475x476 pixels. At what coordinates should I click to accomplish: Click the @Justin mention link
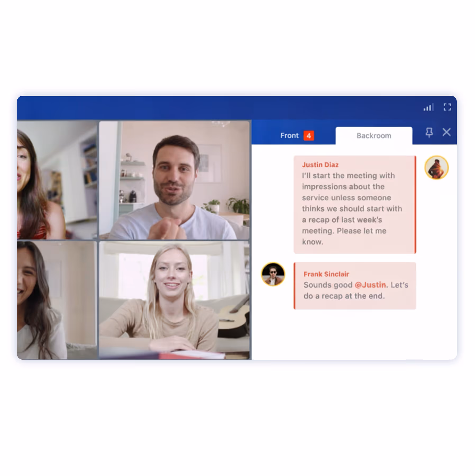click(370, 285)
